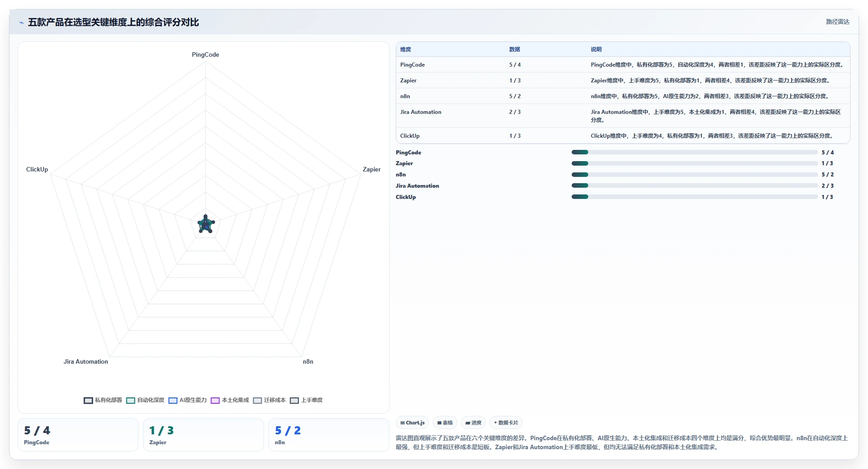
Task: Click the PingCode progress bar
Action: 694,152
